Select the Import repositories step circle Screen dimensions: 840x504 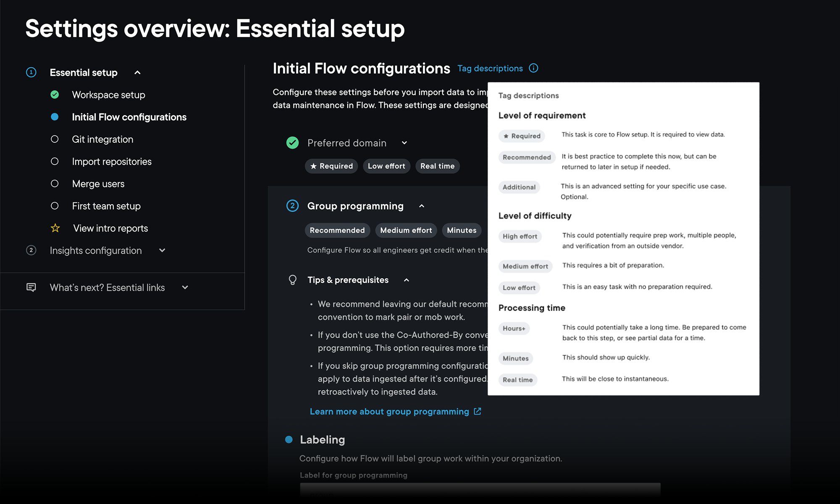55,161
